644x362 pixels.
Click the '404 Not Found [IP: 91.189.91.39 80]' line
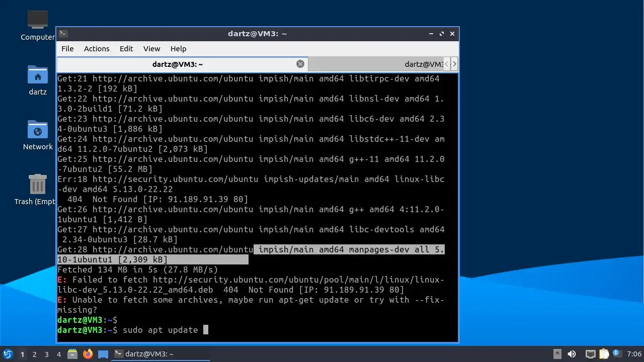[157, 199]
